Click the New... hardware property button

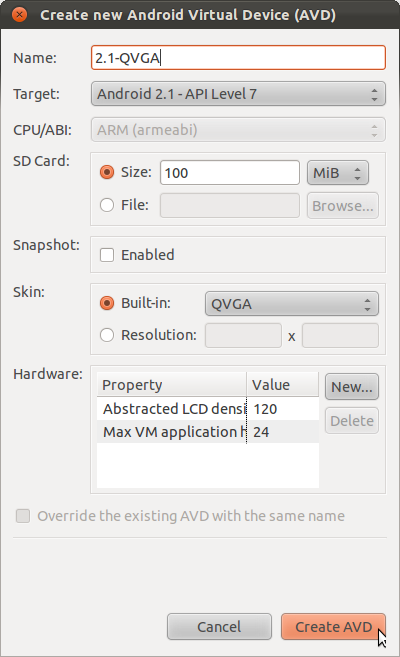pyautogui.click(x=352, y=387)
